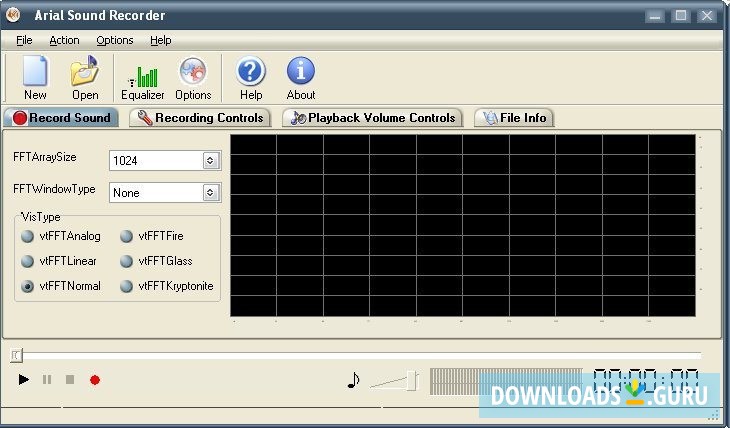Select the vtFFTFire radio button

point(127,236)
